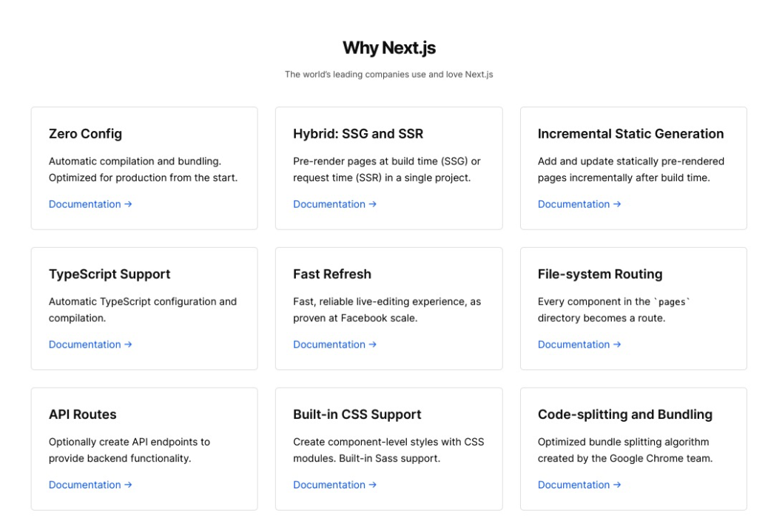
Task: Open Documentation link under Built-in CSS Support
Action: tap(334, 485)
